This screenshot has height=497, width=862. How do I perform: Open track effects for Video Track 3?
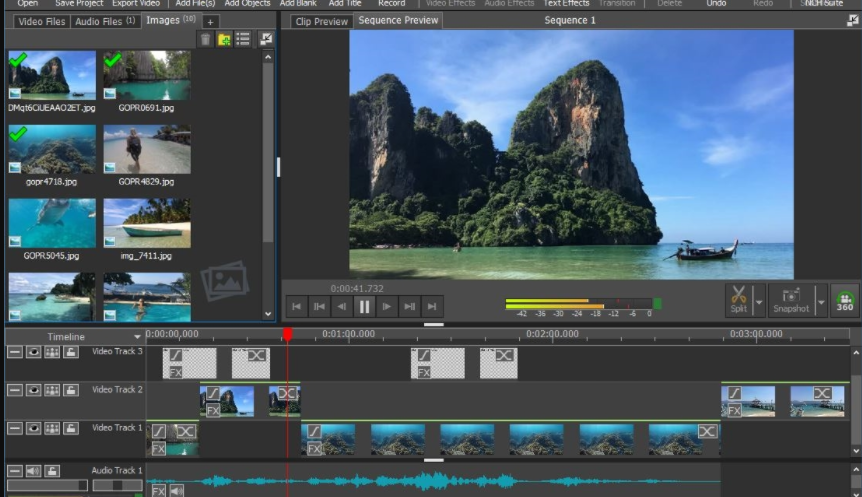pyautogui.click(x=52, y=352)
